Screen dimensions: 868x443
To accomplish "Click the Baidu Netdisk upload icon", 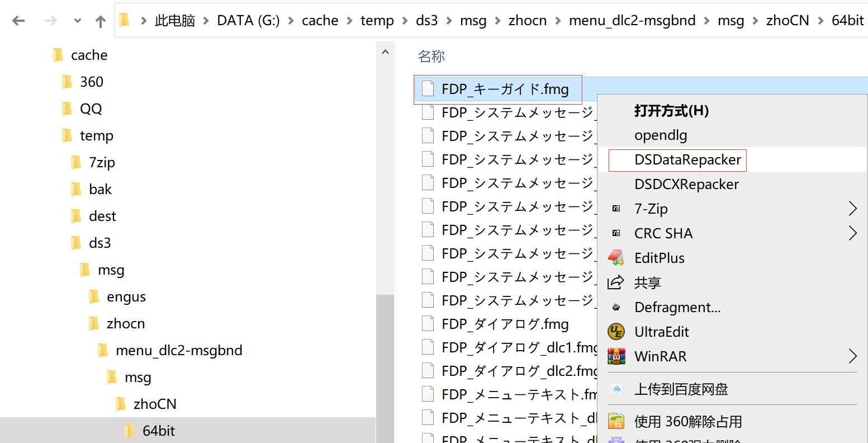I will click(x=616, y=389).
